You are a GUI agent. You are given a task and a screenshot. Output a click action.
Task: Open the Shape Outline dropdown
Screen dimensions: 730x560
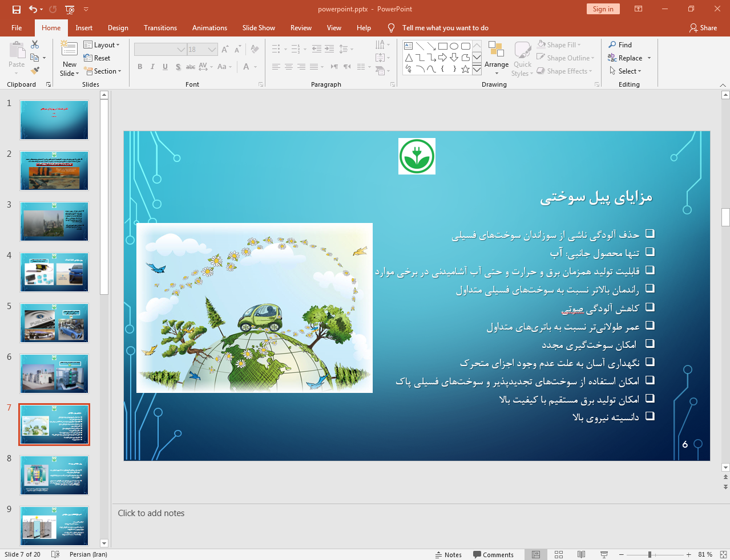(566, 58)
